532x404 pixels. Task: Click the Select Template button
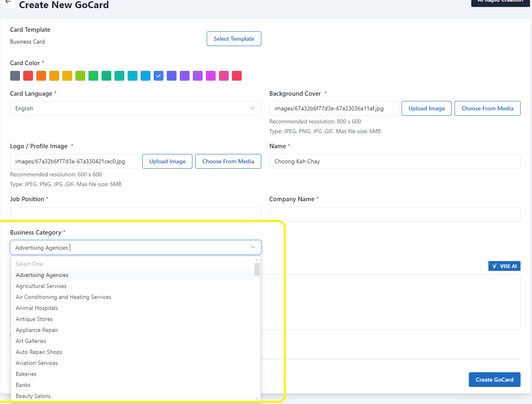point(234,39)
